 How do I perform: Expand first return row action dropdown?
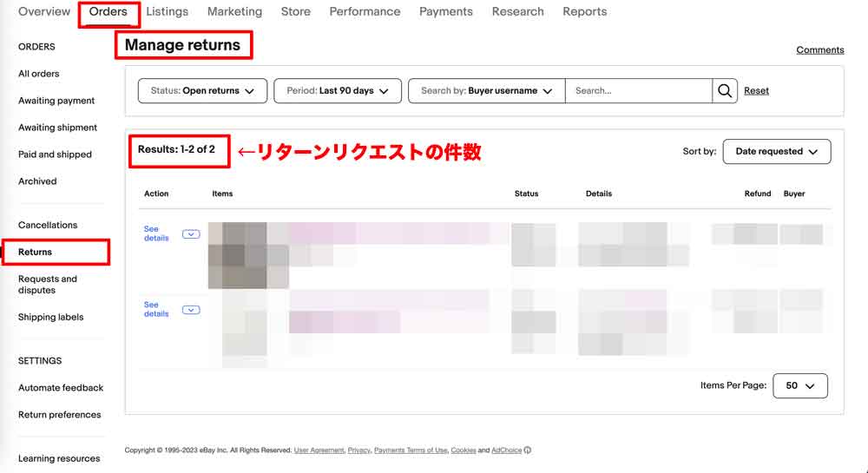191,234
